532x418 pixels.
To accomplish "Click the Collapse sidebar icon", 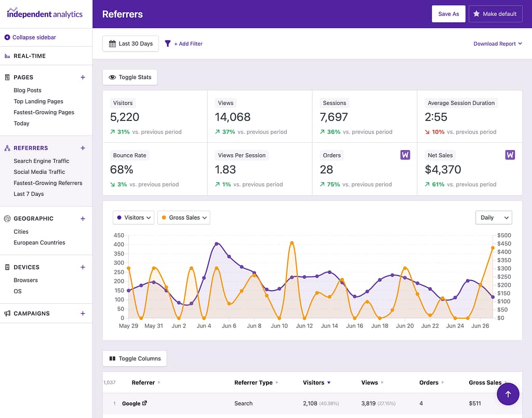I will pyautogui.click(x=6, y=37).
